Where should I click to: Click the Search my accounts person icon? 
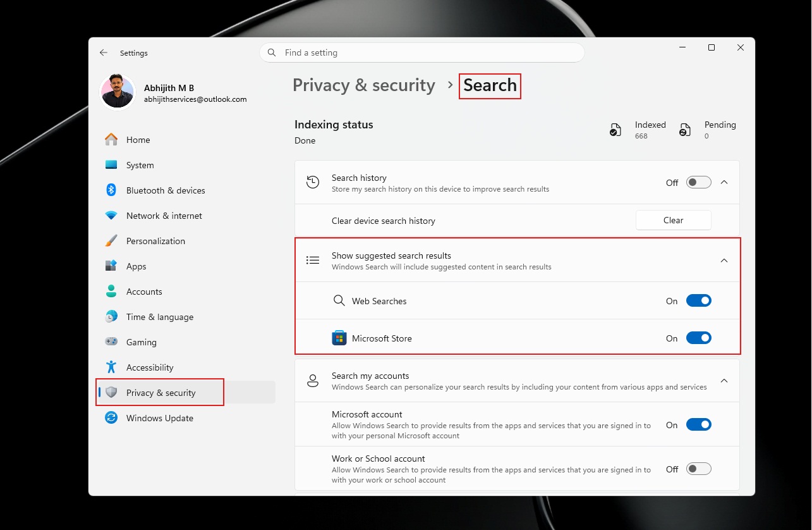point(313,381)
